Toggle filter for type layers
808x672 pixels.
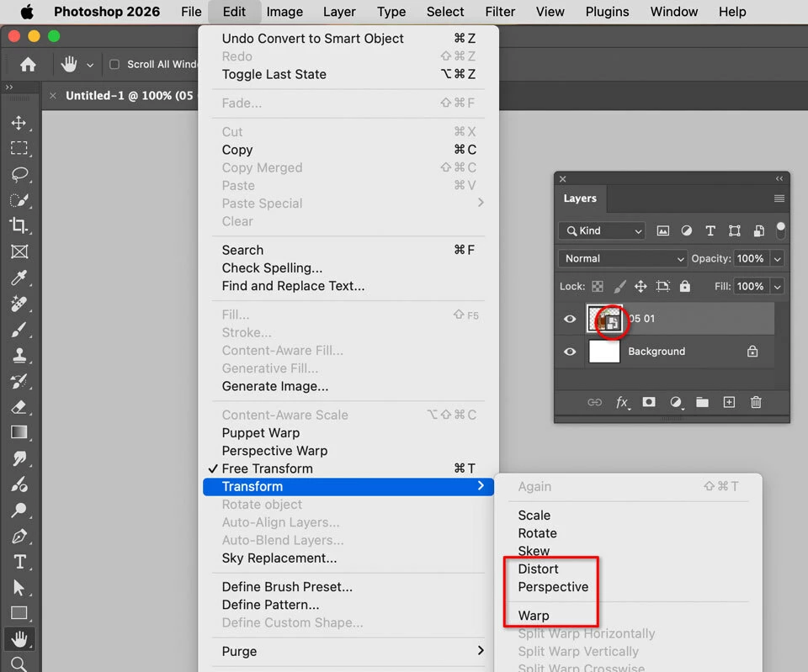click(710, 230)
